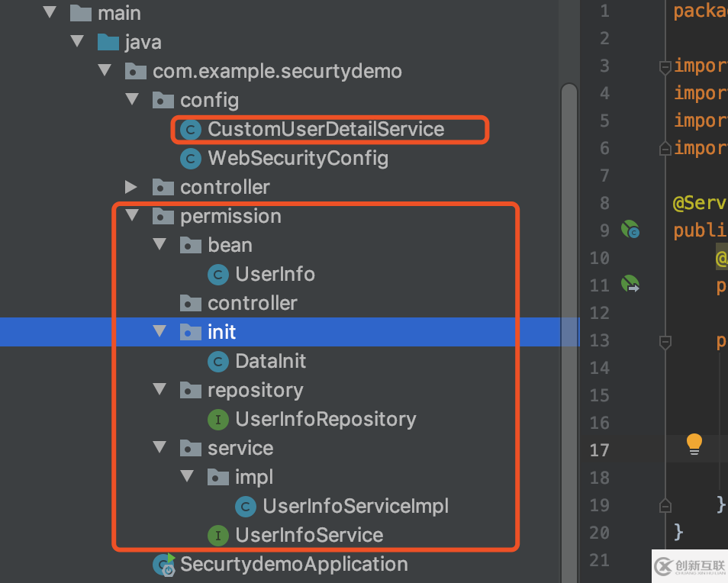Collapse the service folder arrow

pyautogui.click(x=159, y=448)
